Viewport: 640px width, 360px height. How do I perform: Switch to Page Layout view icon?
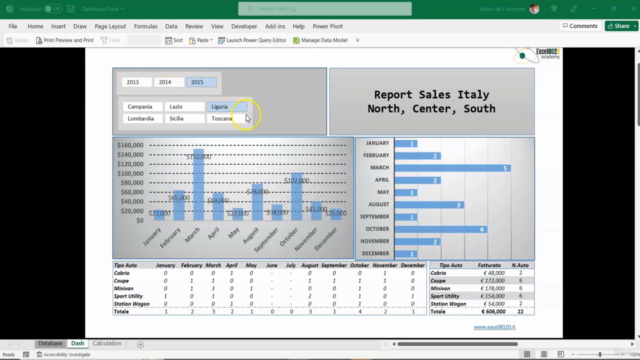point(544,354)
